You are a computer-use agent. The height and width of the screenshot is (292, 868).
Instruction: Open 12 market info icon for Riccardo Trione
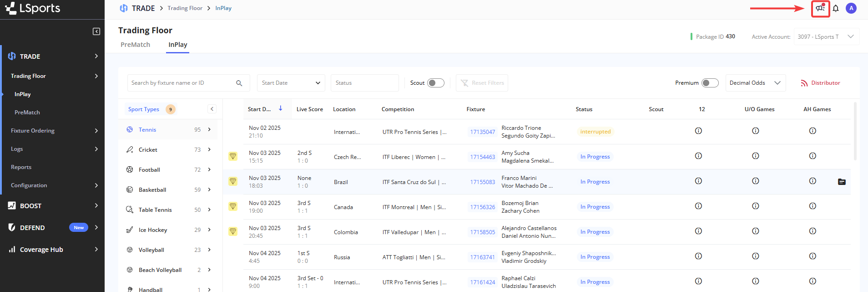[698, 131]
